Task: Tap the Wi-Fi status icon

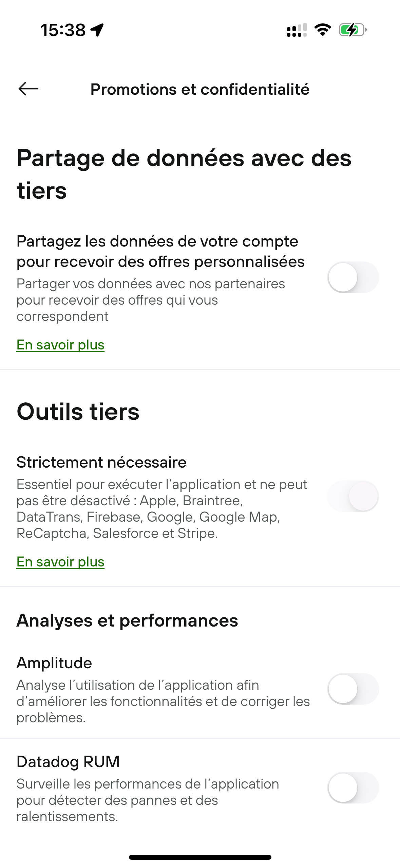Action: click(323, 30)
